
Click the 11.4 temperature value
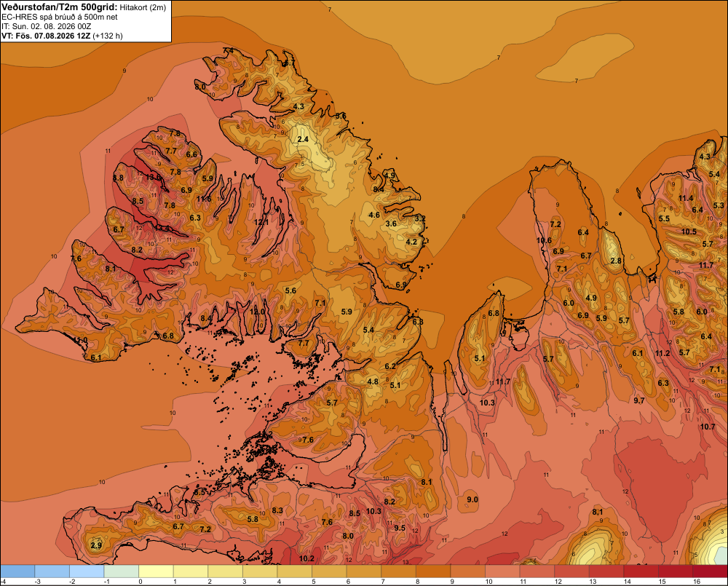[686, 198]
